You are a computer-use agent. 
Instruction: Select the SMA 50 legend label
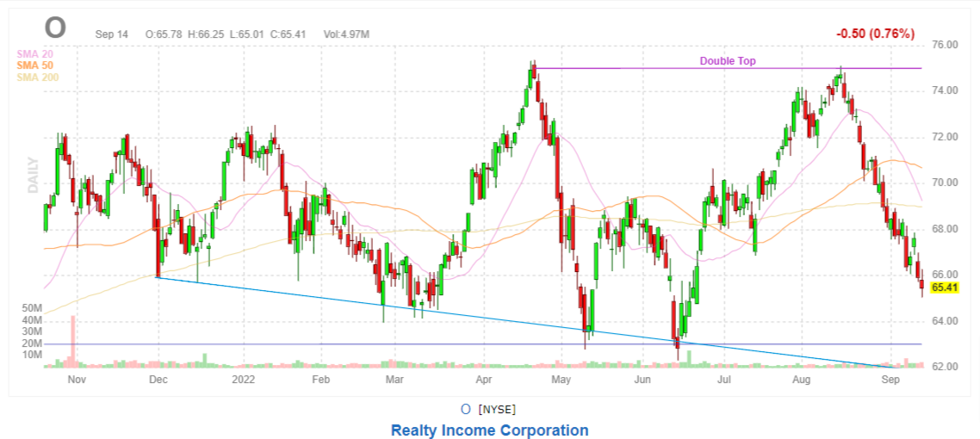[x=34, y=65]
